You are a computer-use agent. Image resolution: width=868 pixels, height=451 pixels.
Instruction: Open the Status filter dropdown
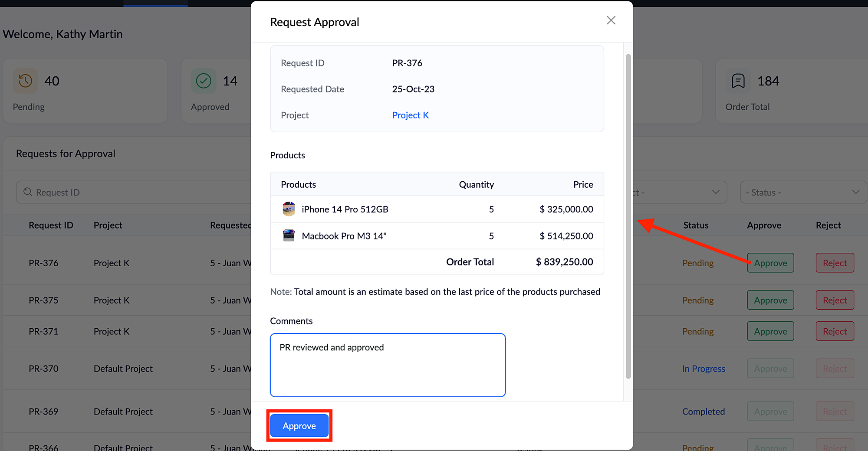(x=803, y=192)
